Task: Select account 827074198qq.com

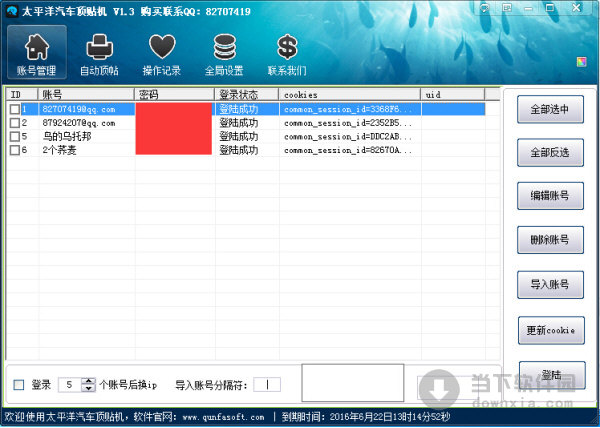Action: (79, 109)
